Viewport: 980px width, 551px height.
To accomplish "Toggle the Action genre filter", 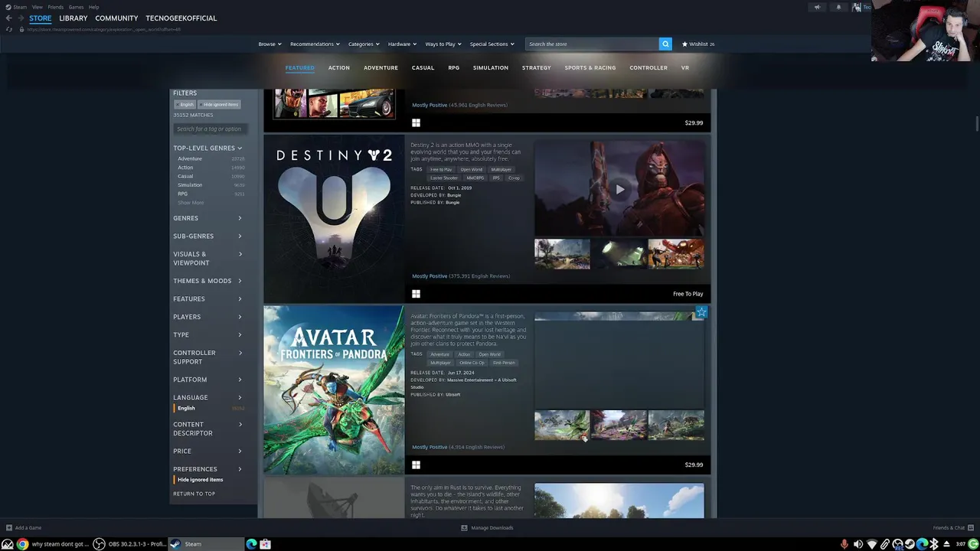I will (x=185, y=168).
